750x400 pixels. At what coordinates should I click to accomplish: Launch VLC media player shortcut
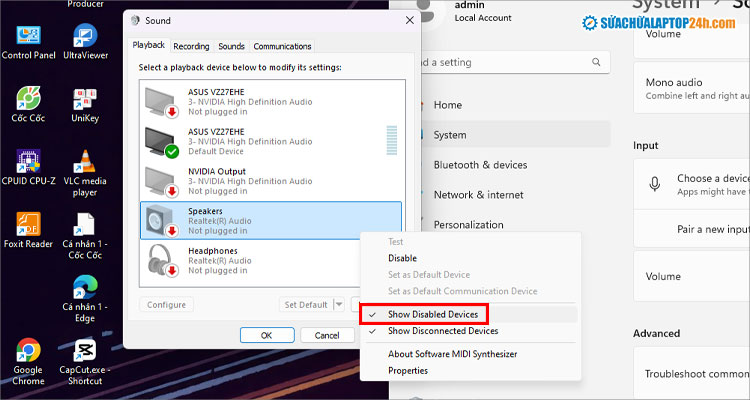[x=85, y=173]
